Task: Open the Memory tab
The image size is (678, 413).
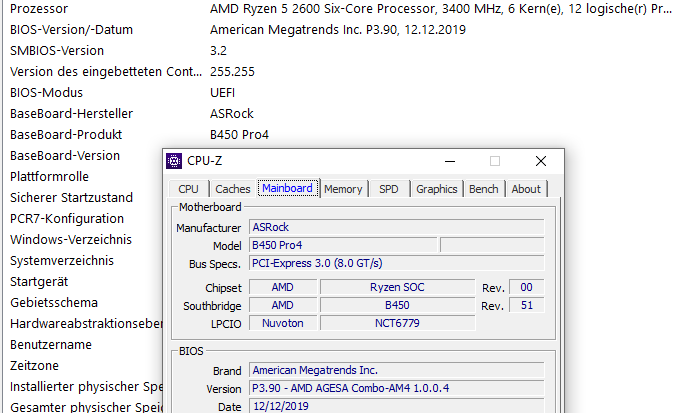Action: (x=343, y=189)
